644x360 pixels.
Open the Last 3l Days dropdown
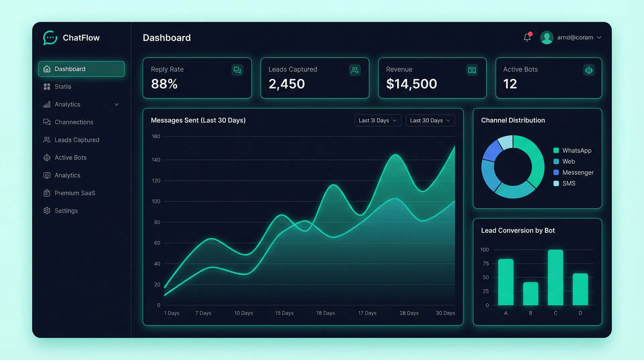click(378, 120)
